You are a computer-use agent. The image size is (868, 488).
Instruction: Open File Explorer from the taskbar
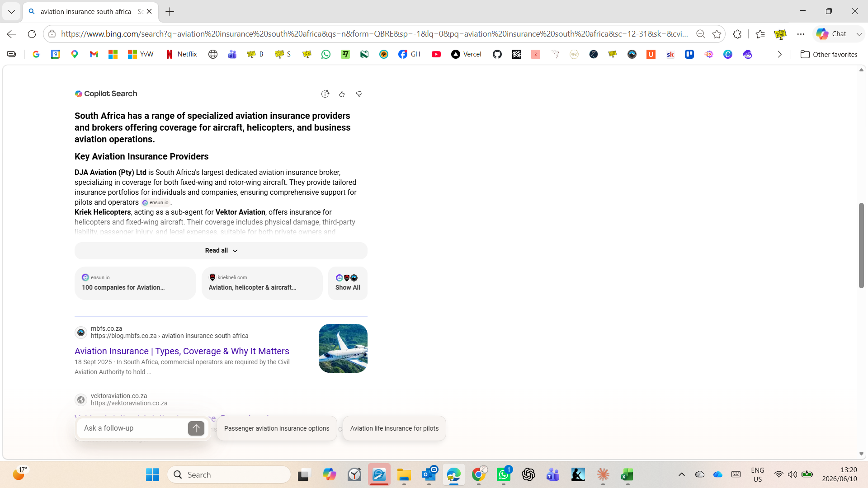point(404,474)
